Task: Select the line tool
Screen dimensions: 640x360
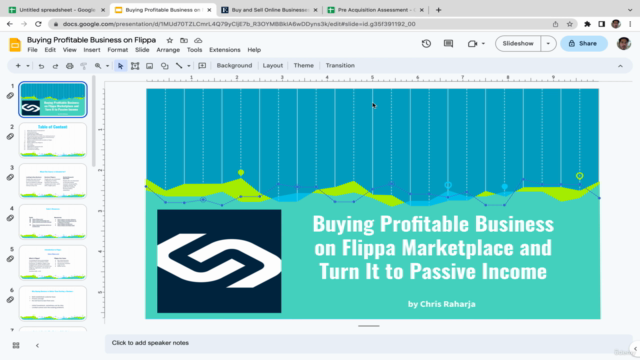Action: pos(179,65)
